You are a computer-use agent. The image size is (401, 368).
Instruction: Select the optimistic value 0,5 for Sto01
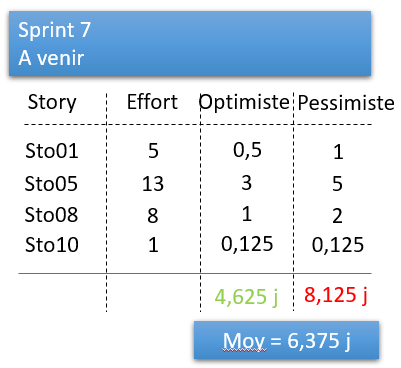tap(247, 150)
